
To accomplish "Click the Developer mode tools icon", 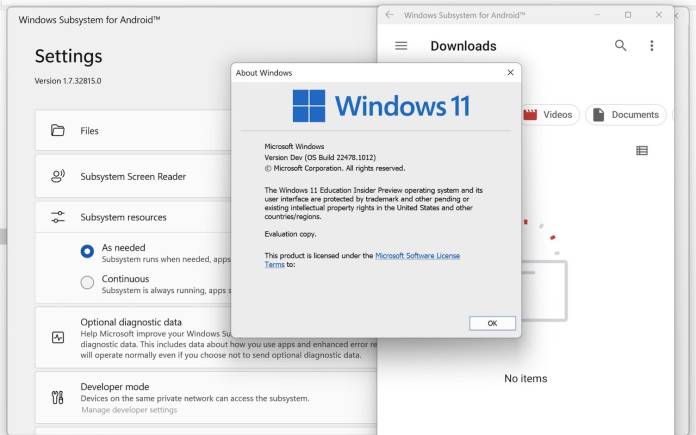I will 58,397.
